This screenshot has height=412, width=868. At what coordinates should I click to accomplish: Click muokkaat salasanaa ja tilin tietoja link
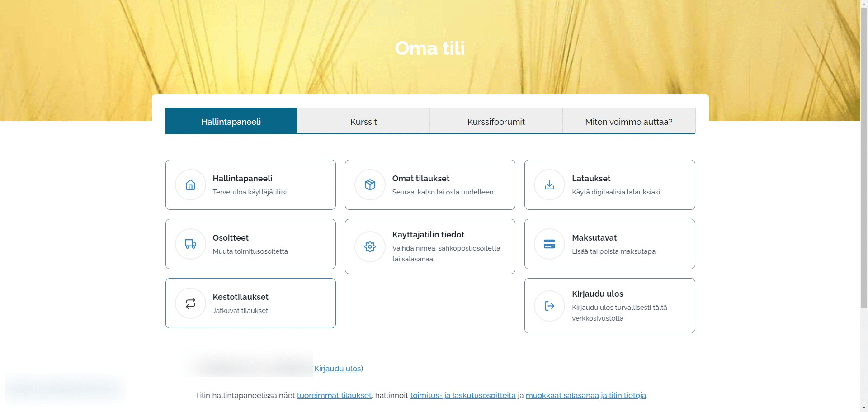pos(585,395)
